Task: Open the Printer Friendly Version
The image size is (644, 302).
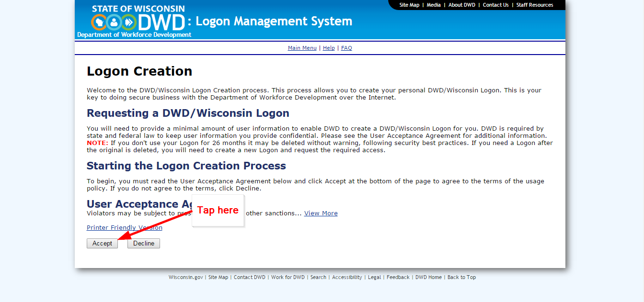Action: tap(124, 227)
